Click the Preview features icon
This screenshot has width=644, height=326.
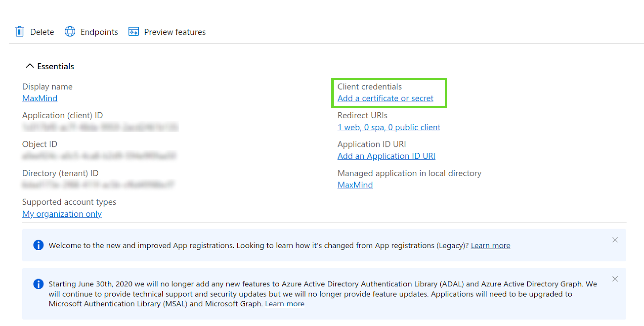coord(133,31)
